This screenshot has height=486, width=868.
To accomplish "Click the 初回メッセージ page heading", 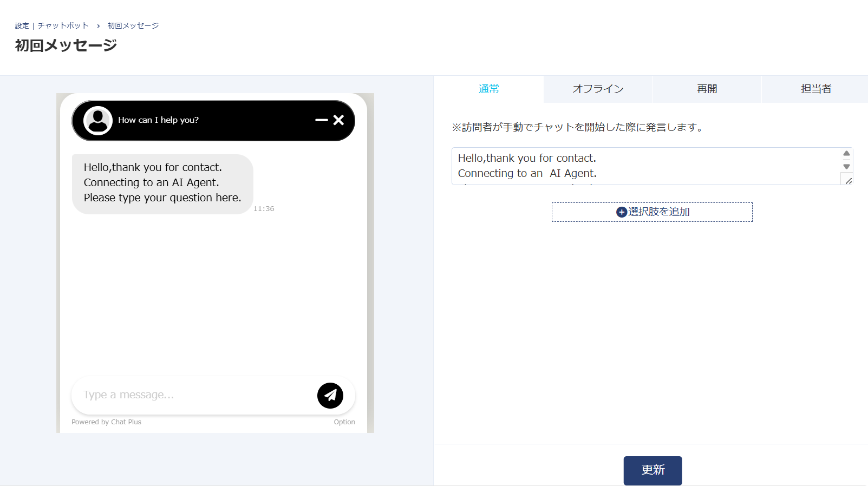I will point(66,45).
